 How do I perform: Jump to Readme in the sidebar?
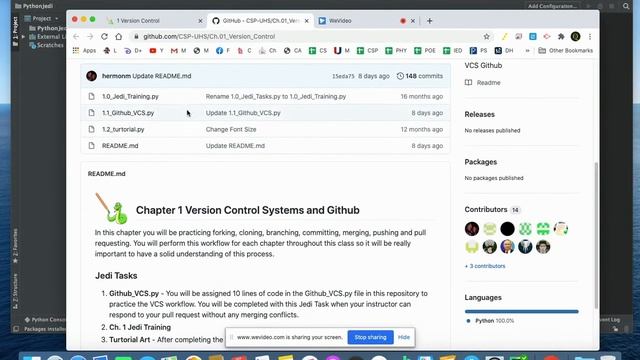point(482,83)
